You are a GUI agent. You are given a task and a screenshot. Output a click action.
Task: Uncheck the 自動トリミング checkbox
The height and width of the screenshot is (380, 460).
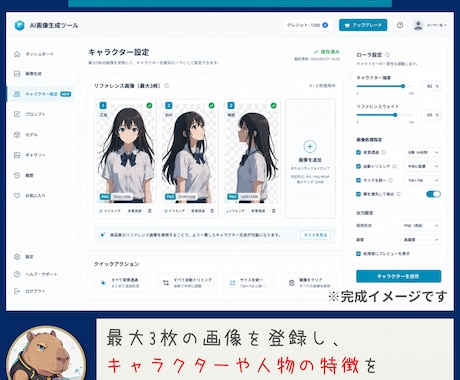pyautogui.click(x=358, y=166)
